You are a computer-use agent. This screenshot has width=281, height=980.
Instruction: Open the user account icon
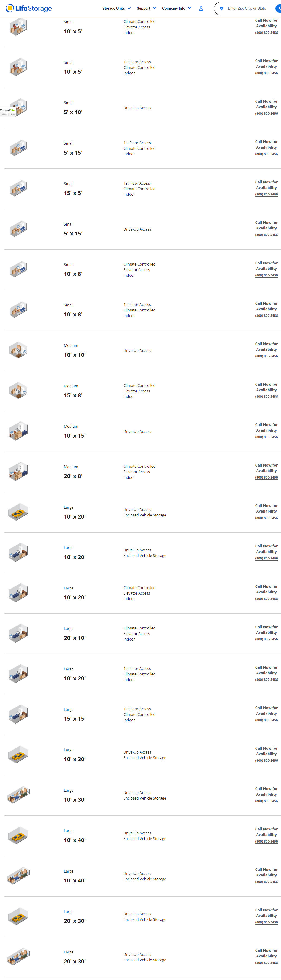(201, 8)
